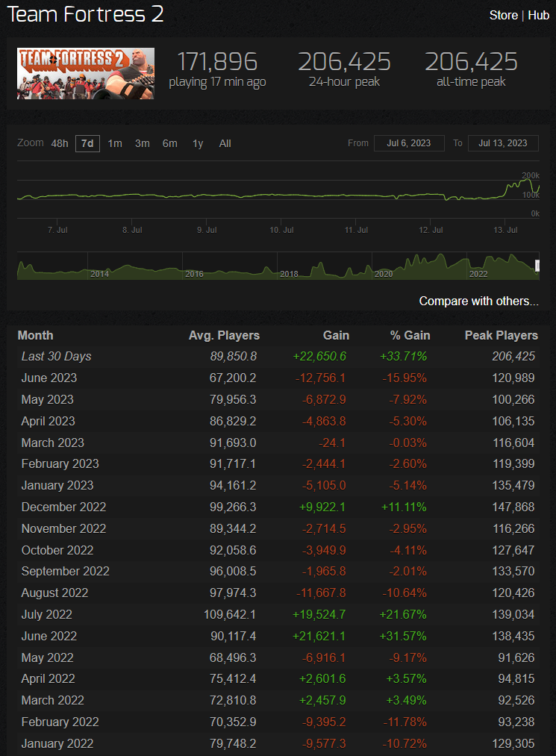Click March 2022 month cell
The width and height of the screenshot is (556, 756).
click(52, 701)
